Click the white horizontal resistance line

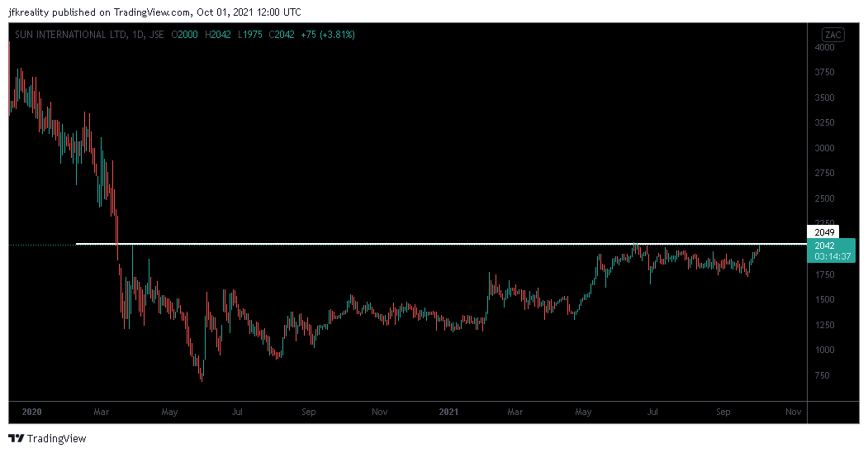click(x=441, y=244)
